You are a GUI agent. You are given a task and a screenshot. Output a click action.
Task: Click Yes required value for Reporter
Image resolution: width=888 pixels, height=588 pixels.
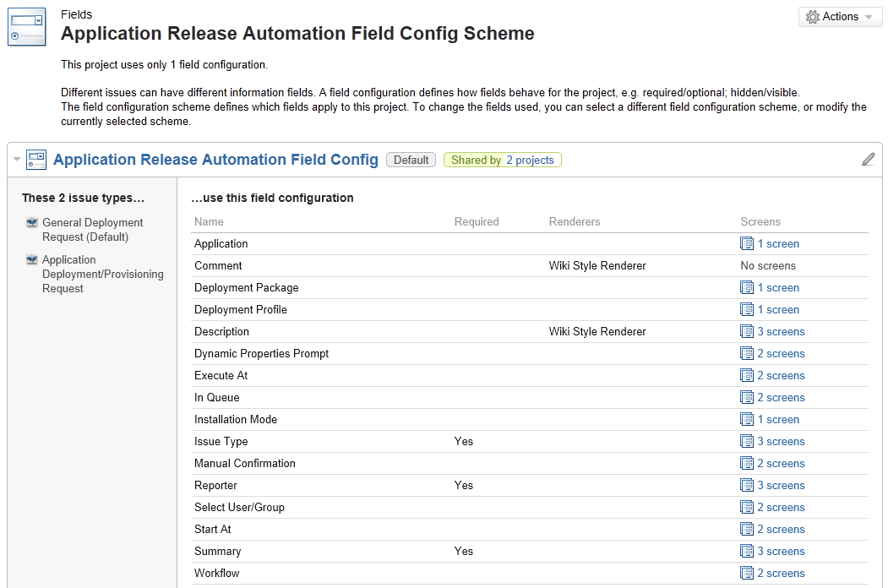[463, 486]
